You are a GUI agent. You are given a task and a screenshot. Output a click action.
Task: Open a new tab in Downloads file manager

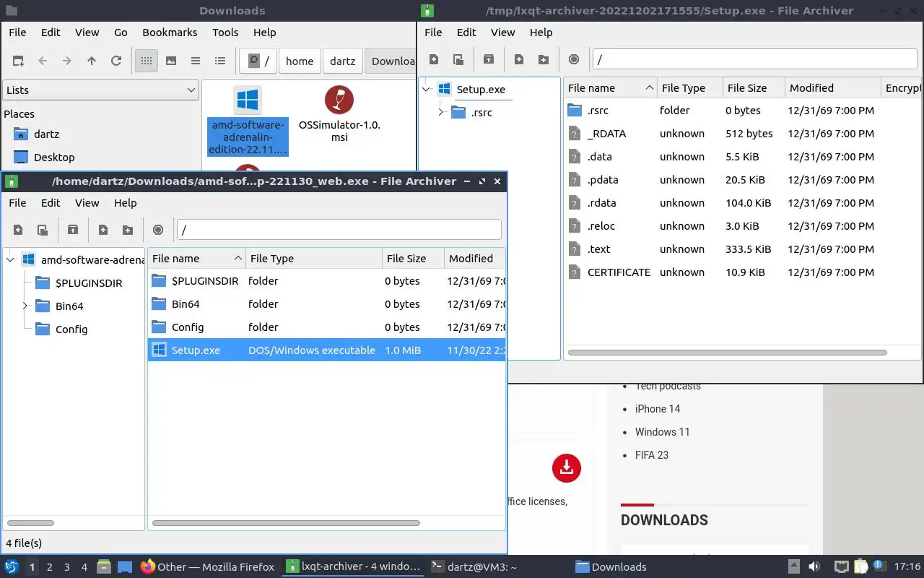coord(18,61)
